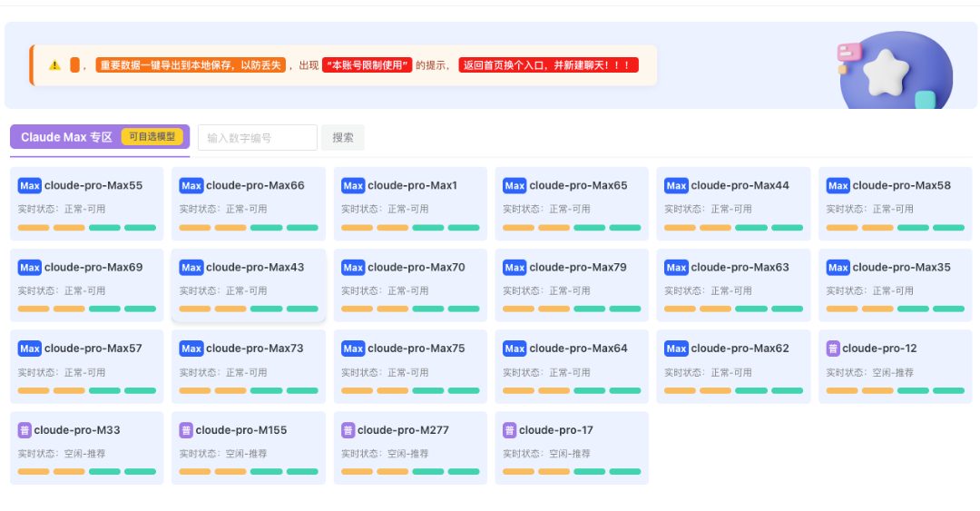This screenshot has width=980, height=511.
Task: Click the 返回首页换个入口 red tag
Action: pyautogui.click(x=549, y=65)
